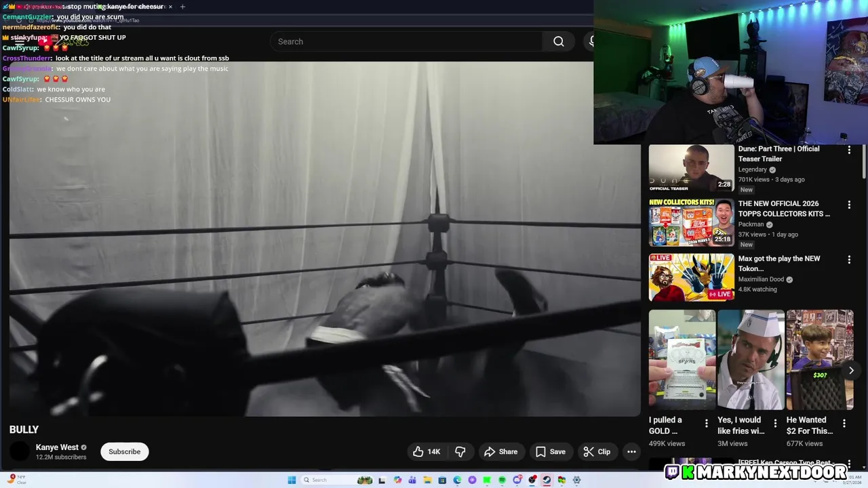The image size is (868, 488).
Task: Open the 2026 Topps Collectors Kits title
Action: 784,209
